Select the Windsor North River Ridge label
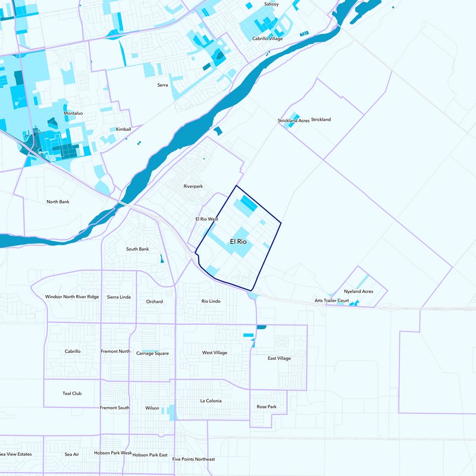 pos(72,297)
